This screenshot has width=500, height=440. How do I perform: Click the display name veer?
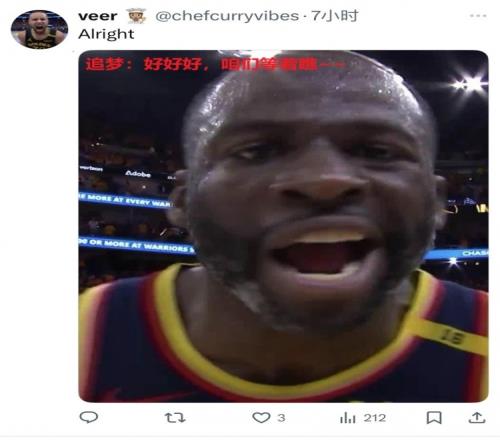pos(98,16)
